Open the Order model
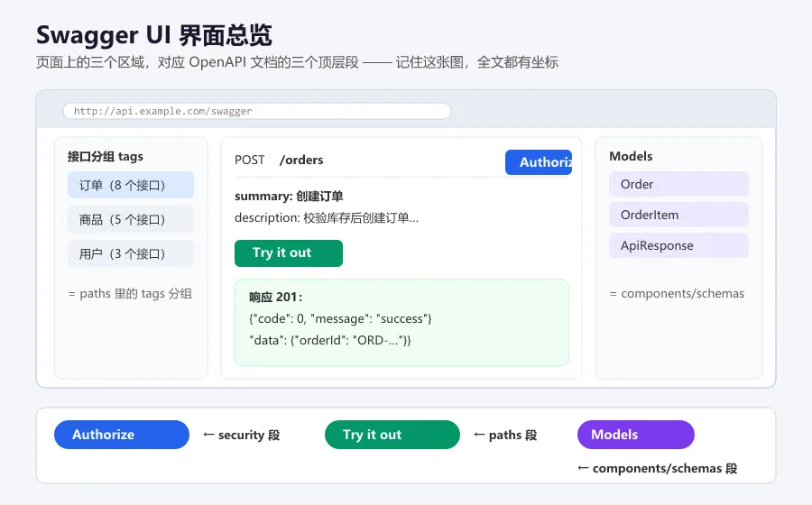Viewport: 812px width, 505px height. [x=678, y=184]
